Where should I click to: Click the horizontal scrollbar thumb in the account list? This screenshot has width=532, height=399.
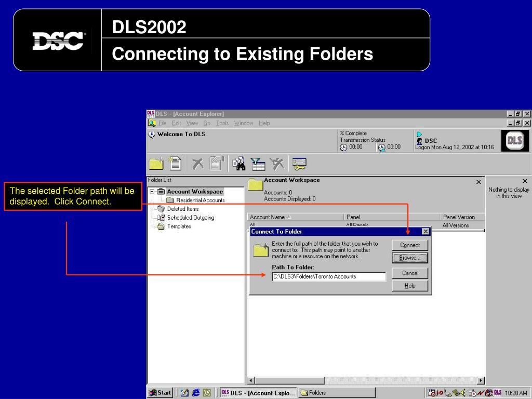coord(290,381)
